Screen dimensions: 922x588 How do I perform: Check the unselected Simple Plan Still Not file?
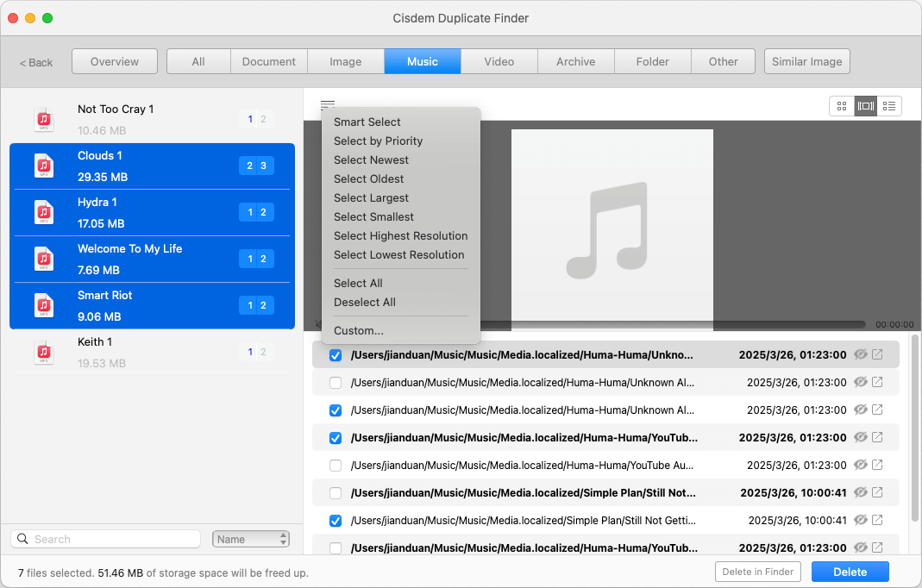tap(336, 492)
